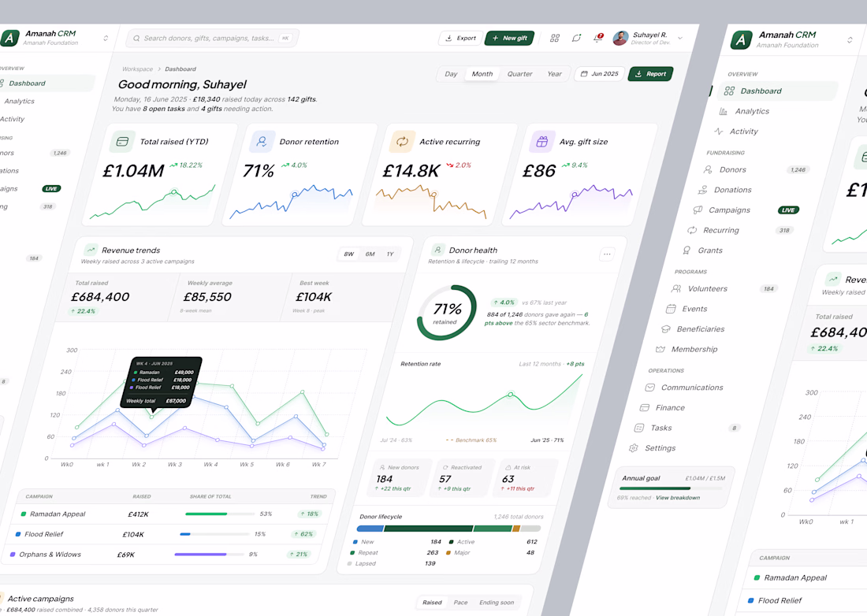
Task: Click the Orphans & Widows campaign row
Action: [x=160, y=554]
